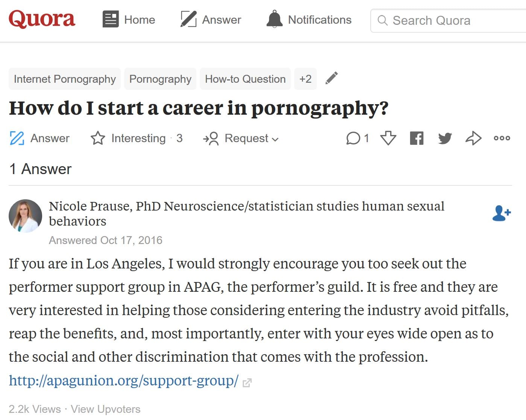526x420 pixels.
Task: Click the Answer button below the question
Action: [40, 138]
